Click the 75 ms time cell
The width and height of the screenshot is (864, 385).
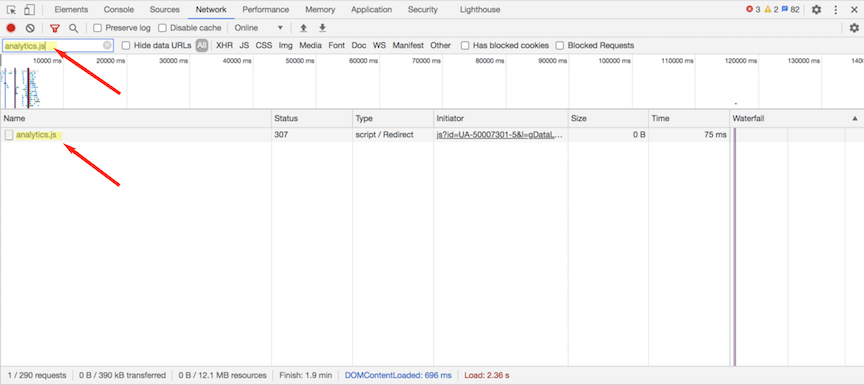(689, 135)
